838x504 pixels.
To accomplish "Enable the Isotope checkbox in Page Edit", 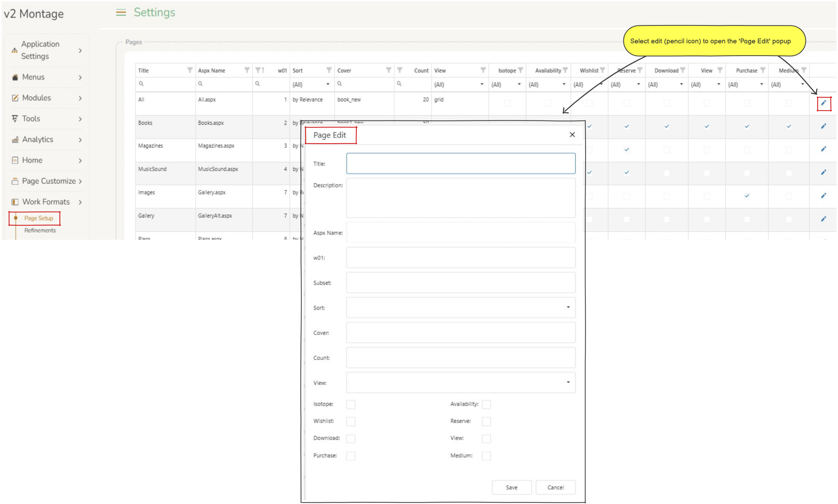I will [x=351, y=404].
